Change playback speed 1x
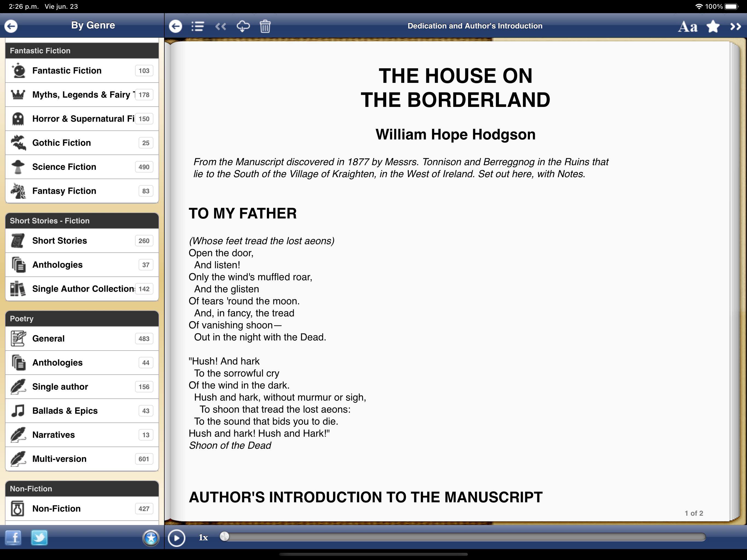The height and width of the screenshot is (560, 747). (x=203, y=537)
